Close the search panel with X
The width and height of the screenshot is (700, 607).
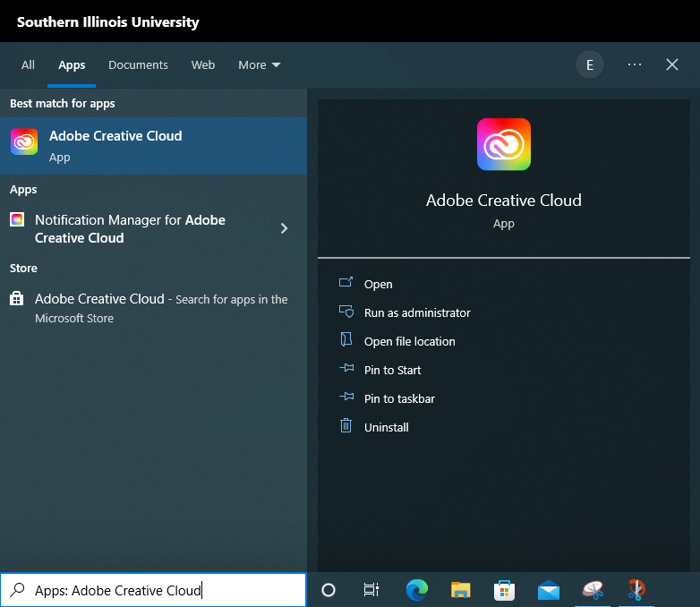(672, 64)
